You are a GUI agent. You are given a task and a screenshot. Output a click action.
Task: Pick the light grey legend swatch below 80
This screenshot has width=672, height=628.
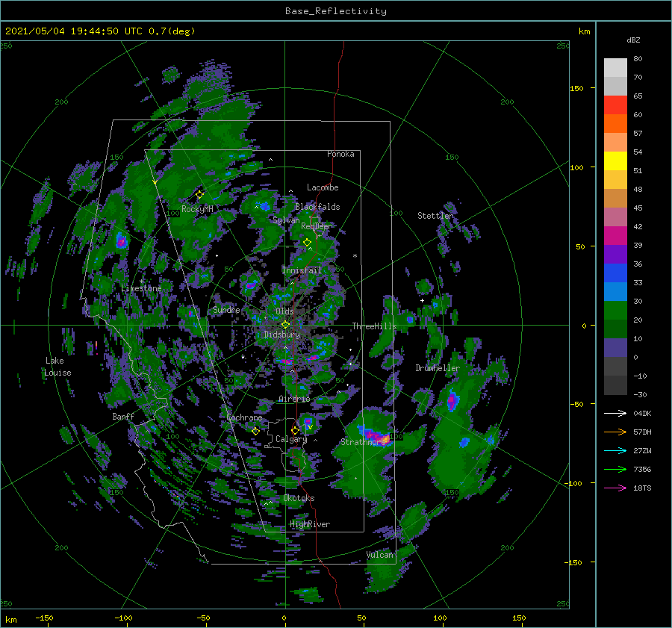point(615,67)
